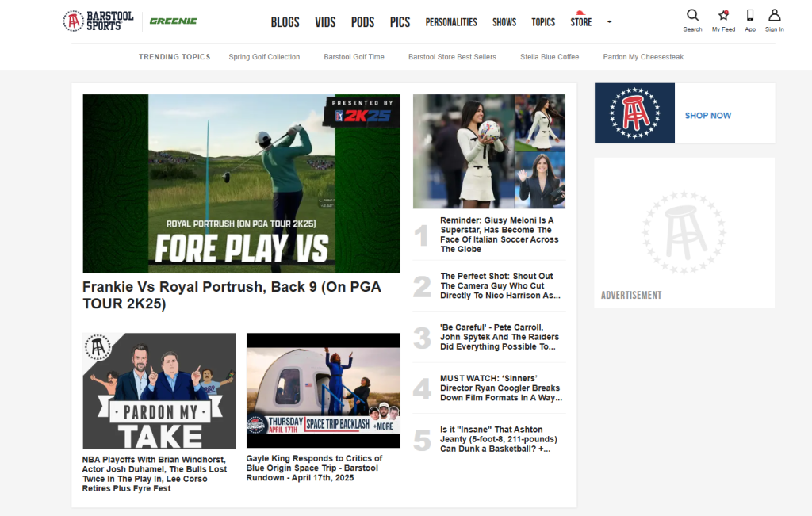Open the Spring Golf Collection trending link
Viewport: 812px width, 516px height.
point(264,56)
